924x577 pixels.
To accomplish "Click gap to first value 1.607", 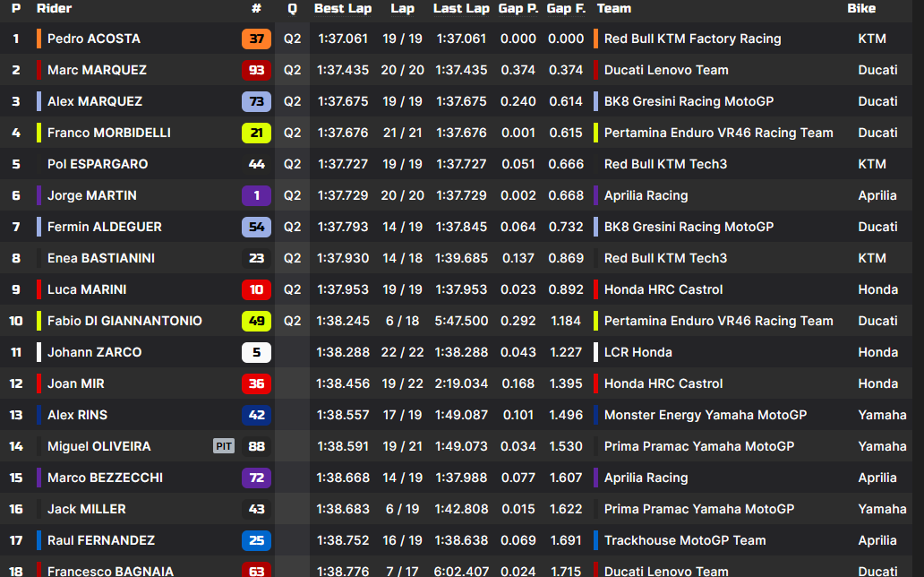I will click(566, 478).
